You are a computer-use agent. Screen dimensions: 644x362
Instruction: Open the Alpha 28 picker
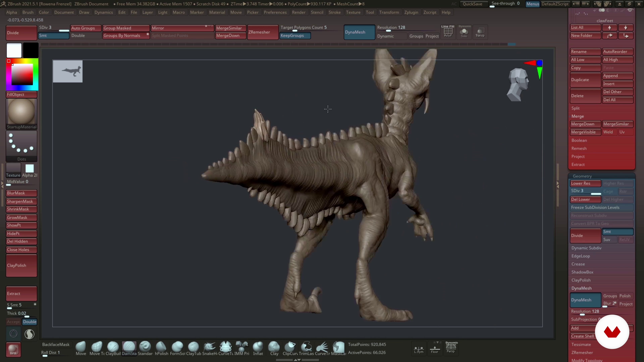point(30,170)
